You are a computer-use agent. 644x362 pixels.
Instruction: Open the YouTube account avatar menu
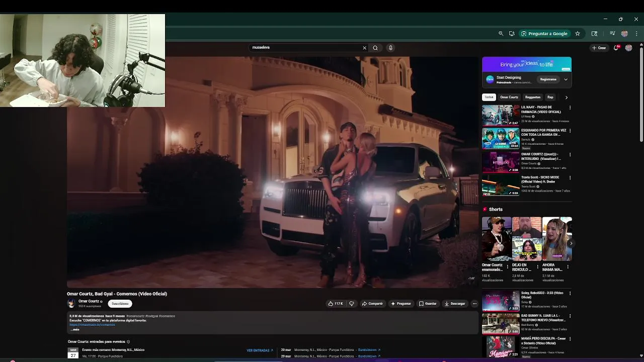point(628,48)
